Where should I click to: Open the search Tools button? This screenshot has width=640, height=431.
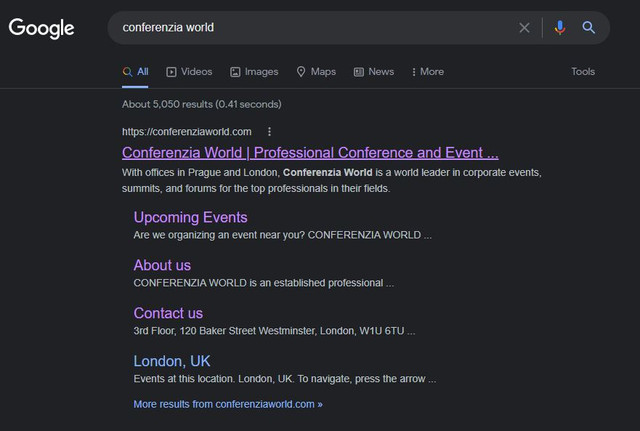(583, 72)
